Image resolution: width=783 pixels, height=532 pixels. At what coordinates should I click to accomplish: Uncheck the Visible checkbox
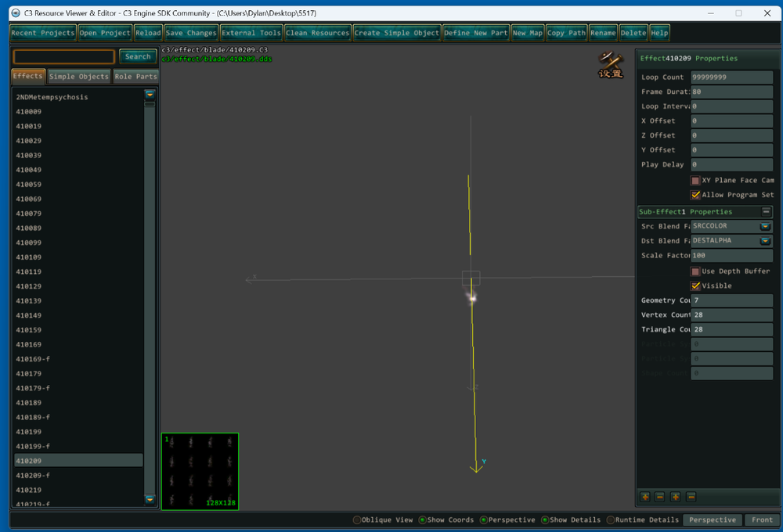(x=695, y=286)
